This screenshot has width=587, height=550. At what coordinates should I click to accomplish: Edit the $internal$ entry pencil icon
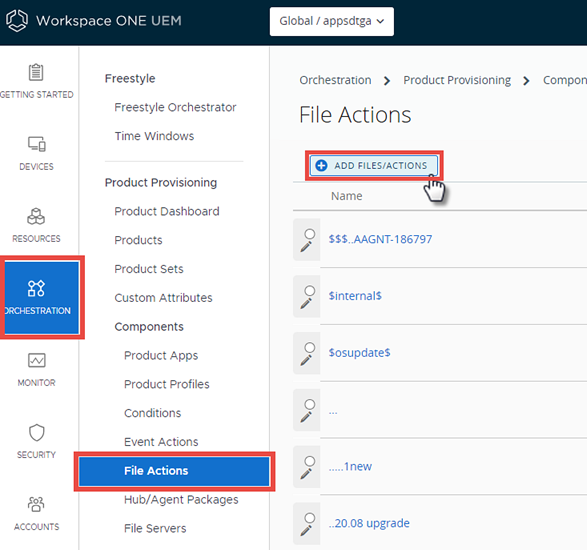306,303
